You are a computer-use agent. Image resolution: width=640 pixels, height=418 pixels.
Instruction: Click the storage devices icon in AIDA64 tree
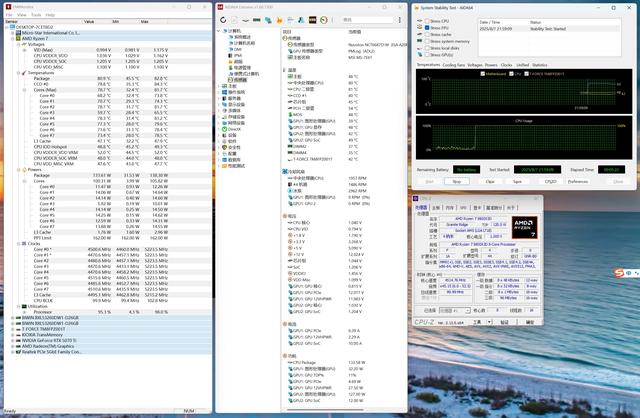[x=224, y=117]
